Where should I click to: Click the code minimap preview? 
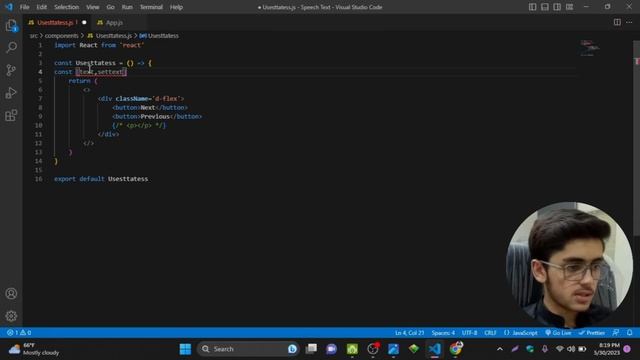pyautogui.click(x=589, y=48)
